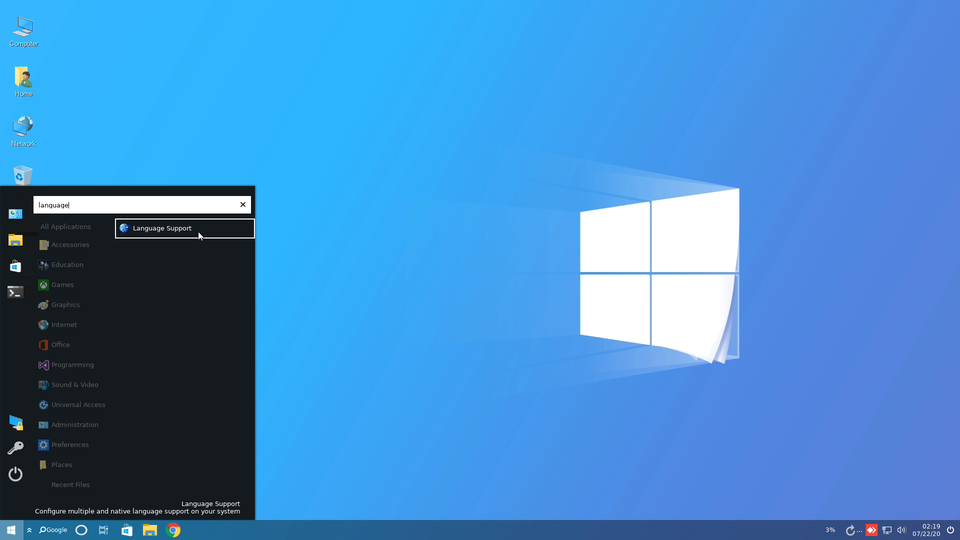Image resolution: width=960 pixels, height=540 pixels.
Task: Open the Sound & Video category
Action: (69, 384)
